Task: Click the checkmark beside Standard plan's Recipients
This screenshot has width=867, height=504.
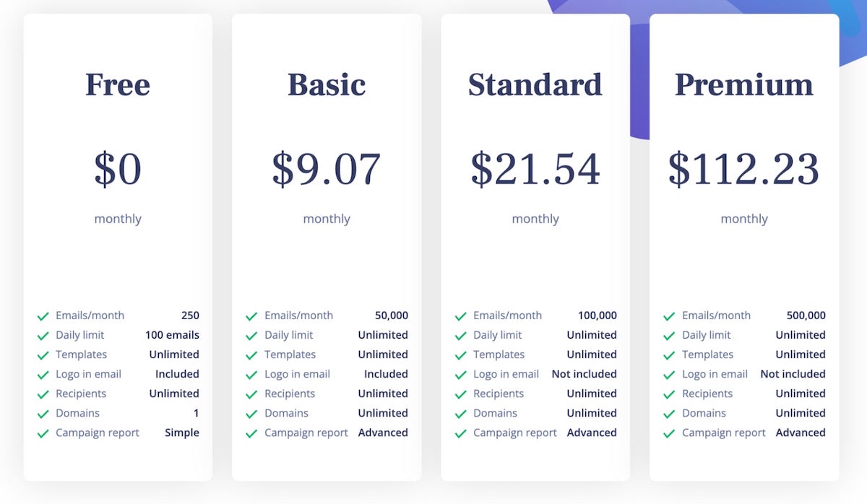Action: [x=460, y=394]
